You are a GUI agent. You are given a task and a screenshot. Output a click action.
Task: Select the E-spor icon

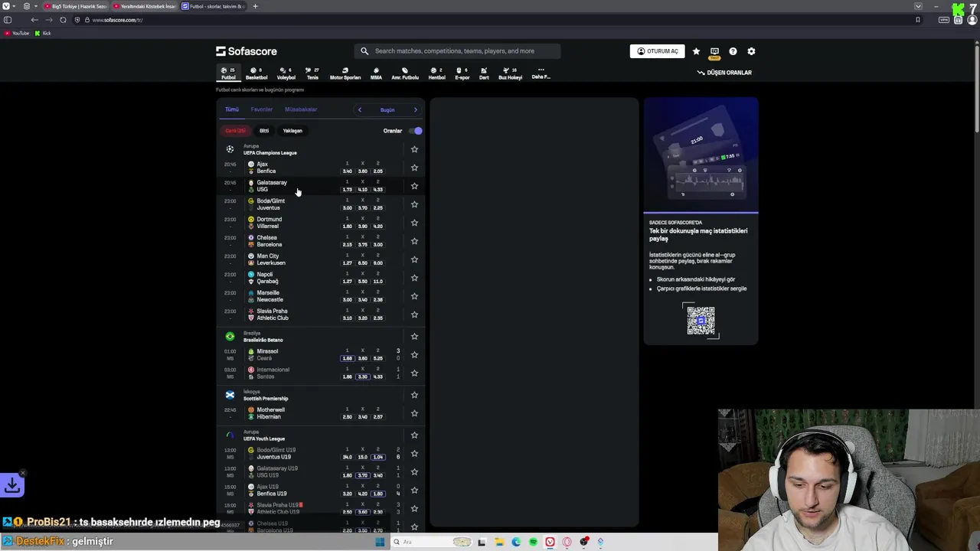(x=462, y=73)
